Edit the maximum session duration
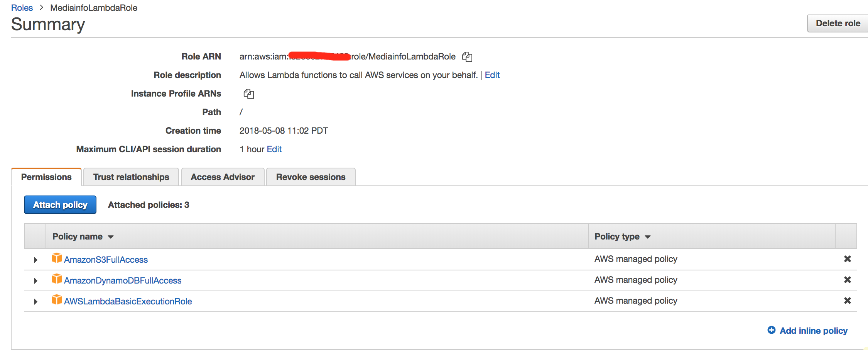Viewport: 868px width, 350px height. point(274,149)
